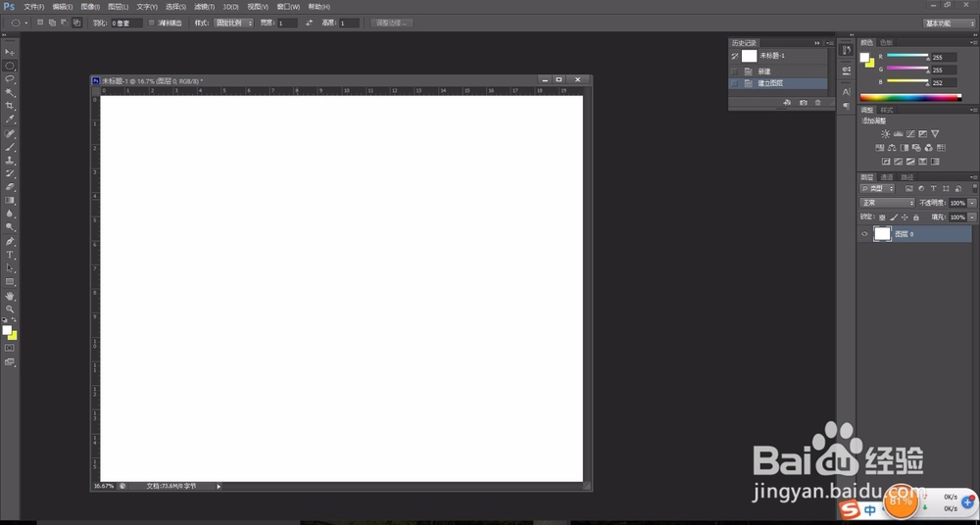Toggle Quick Mask mode
Viewport: 980px width, 525px height.
coord(10,348)
